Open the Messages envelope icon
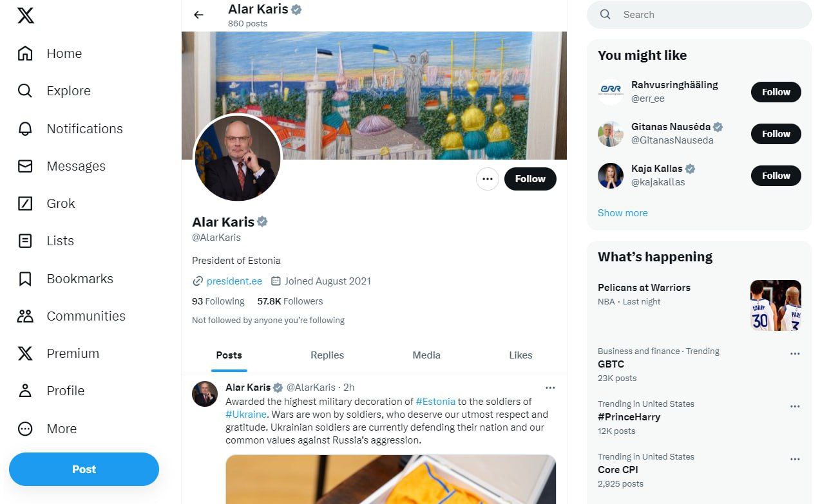 [25, 166]
